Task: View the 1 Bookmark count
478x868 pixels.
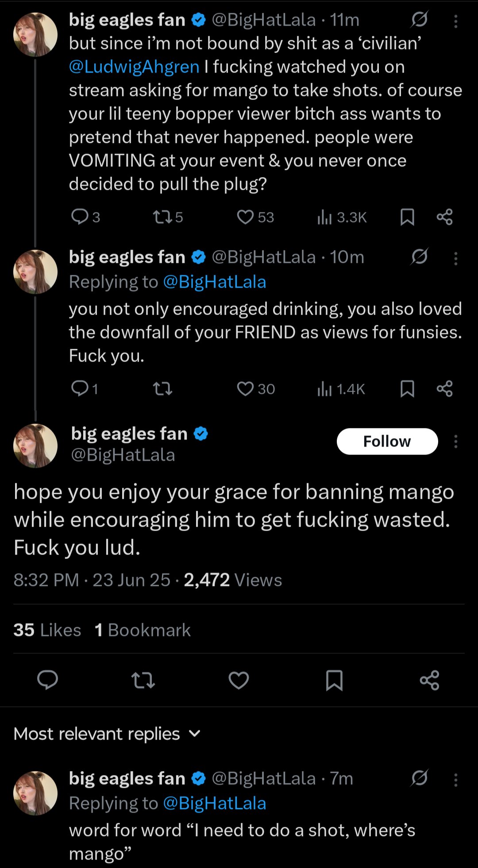Action: (x=143, y=630)
